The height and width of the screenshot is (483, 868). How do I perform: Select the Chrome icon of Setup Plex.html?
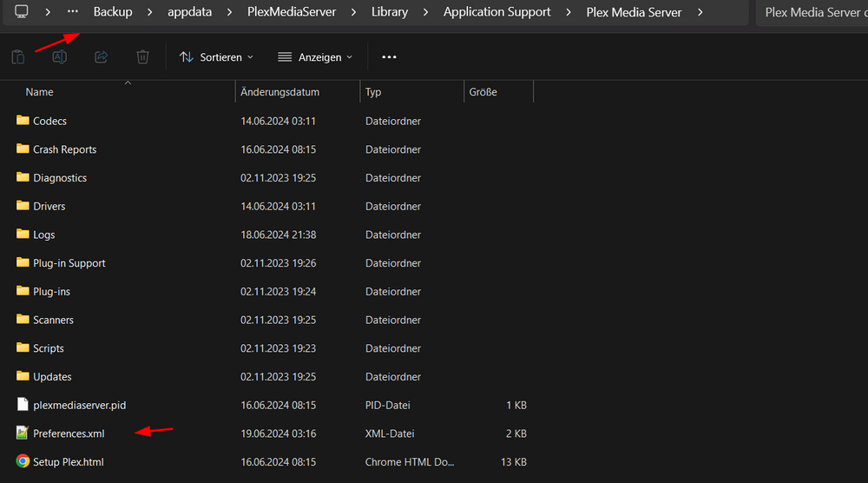(23, 461)
